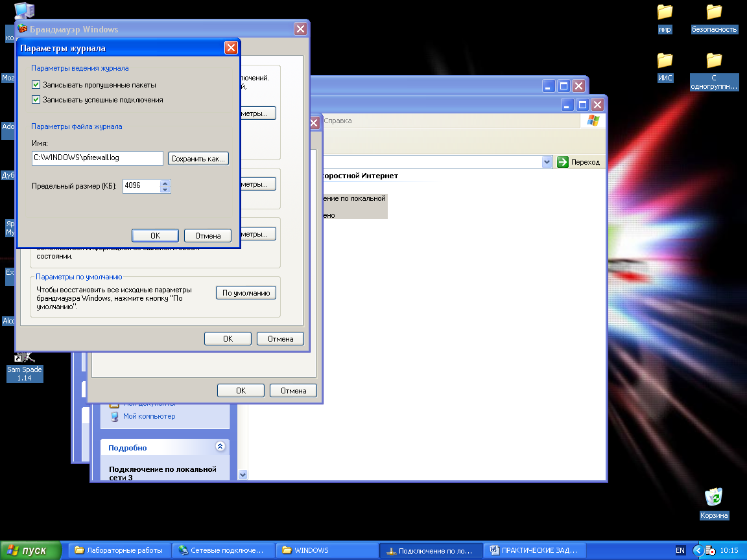
Task: Toggle logging of successful connections checkbox
Action: [x=36, y=100]
